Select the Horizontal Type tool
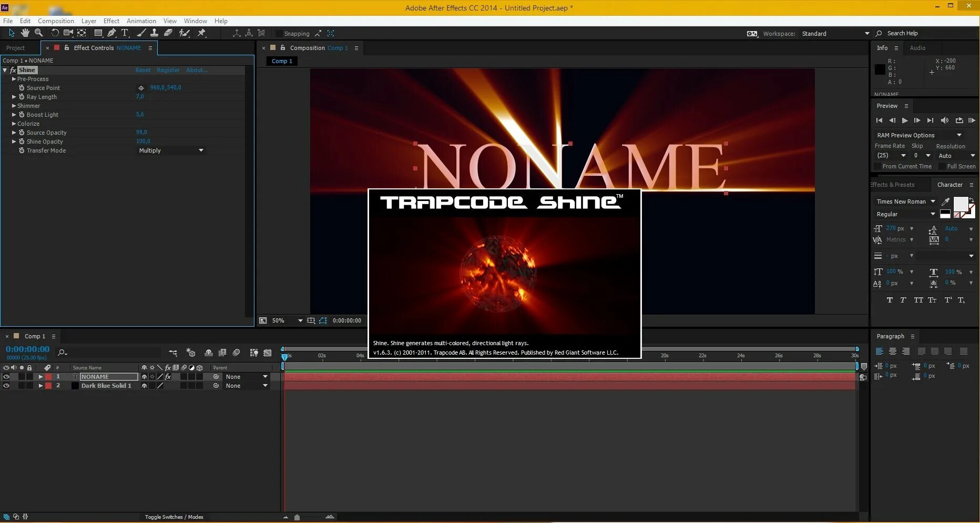980x523 pixels. [125, 33]
